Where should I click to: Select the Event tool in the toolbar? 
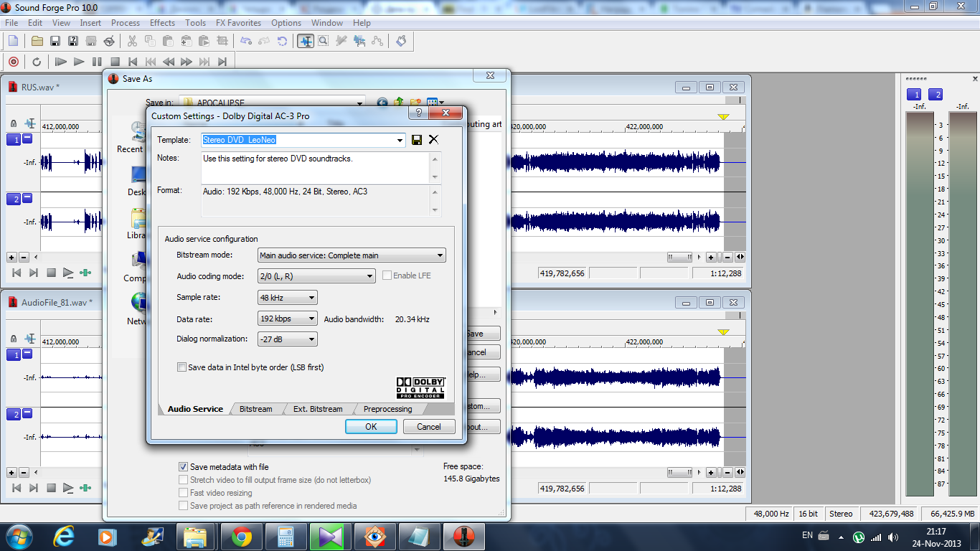click(x=359, y=41)
